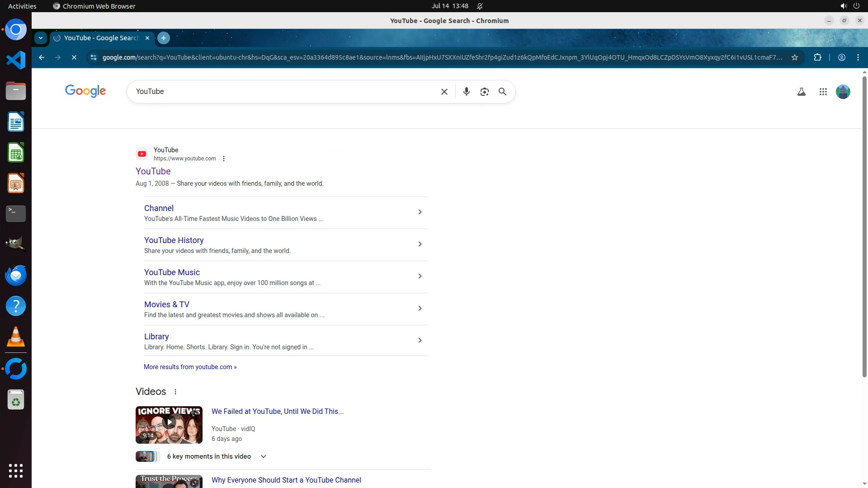Open the Chromium three-dot menu
The height and width of the screenshot is (488, 868).
[858, 57]
